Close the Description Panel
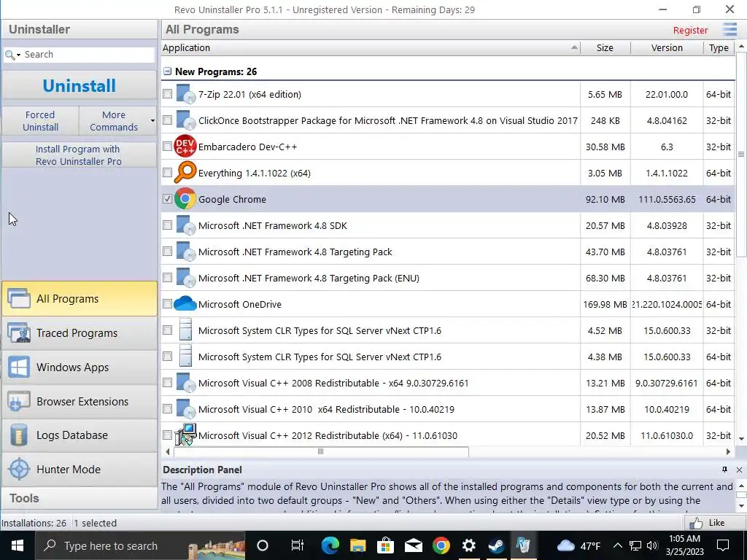 click(x=739, y=470)
